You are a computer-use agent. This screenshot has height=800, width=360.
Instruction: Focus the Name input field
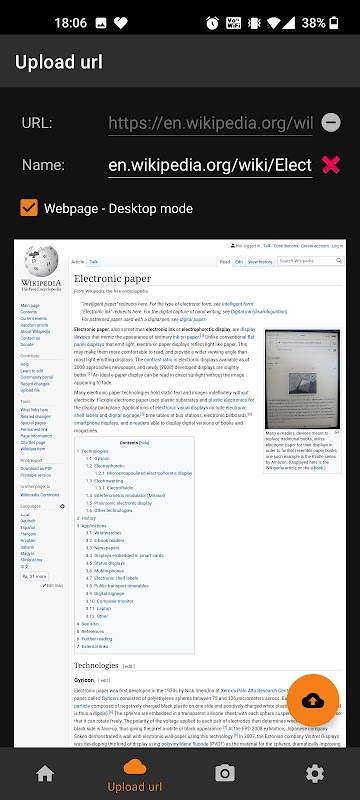(210, 165)
